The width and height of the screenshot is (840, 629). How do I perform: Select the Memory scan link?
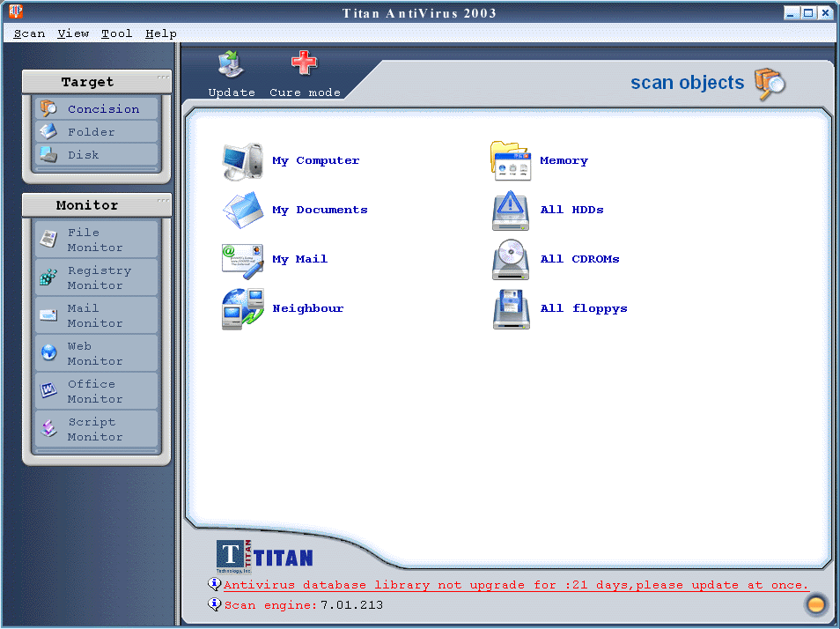tap(564, 160)
